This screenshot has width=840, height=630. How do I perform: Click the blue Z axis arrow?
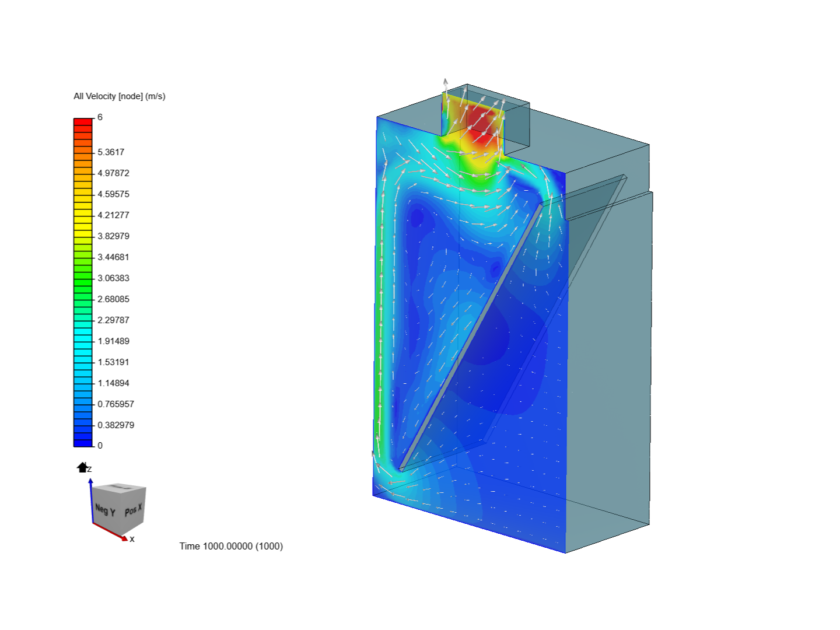[91, 481]
